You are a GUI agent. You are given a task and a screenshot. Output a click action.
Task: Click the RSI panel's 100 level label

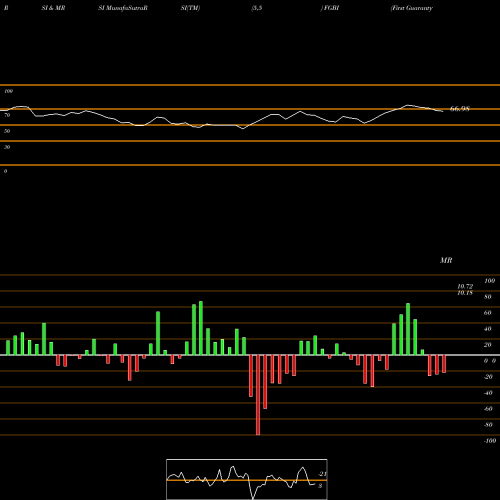coord(8,91)
